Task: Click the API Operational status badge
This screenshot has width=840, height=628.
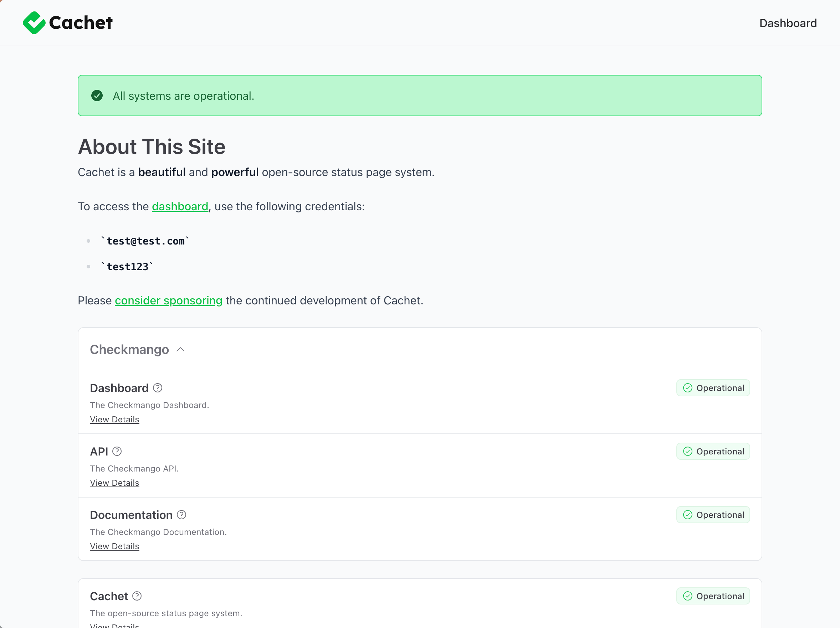Action: (713, 451)
